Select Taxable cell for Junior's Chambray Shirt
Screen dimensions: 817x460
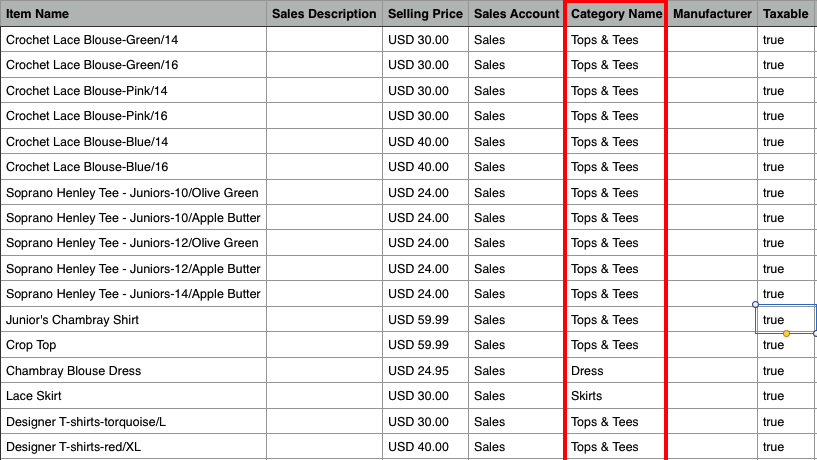coord(786,320)
